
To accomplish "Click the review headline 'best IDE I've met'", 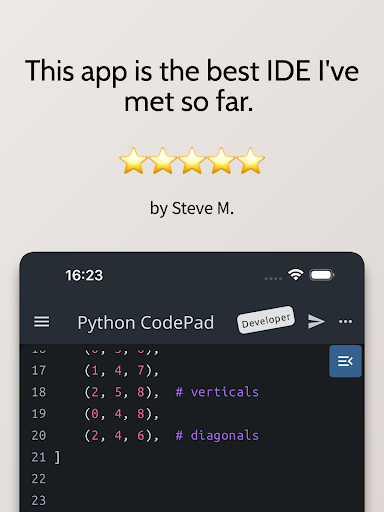I will pyautogui.click(x=192, y=86).
